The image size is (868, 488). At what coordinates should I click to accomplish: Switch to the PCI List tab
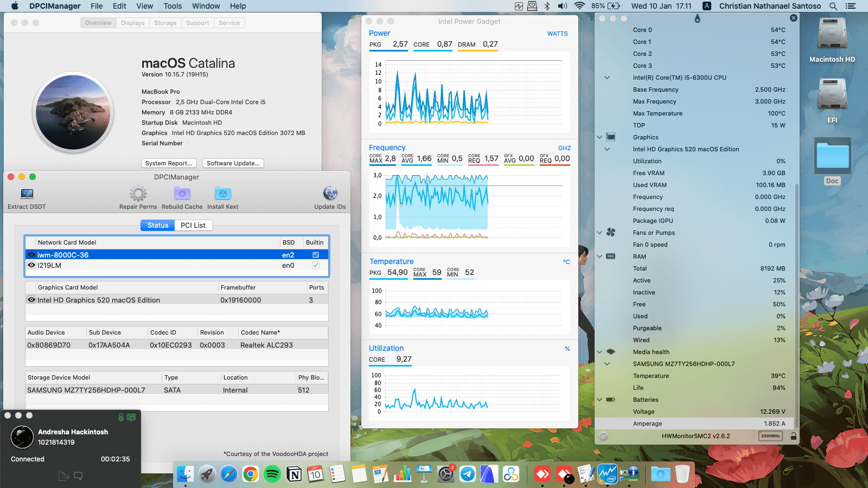point(193,225)
